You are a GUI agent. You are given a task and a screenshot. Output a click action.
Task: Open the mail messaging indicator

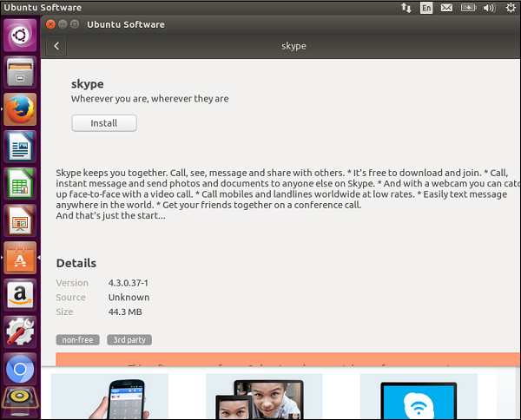(x=446, y=8)
